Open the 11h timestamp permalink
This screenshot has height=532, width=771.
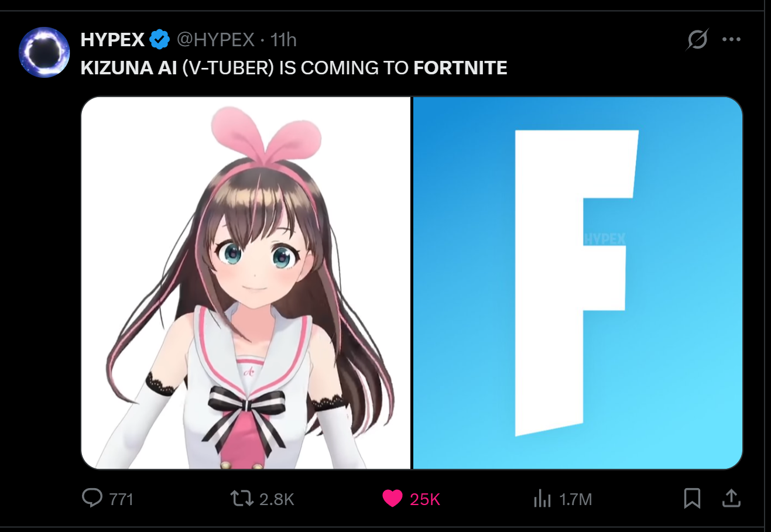(x=283, y=40)
